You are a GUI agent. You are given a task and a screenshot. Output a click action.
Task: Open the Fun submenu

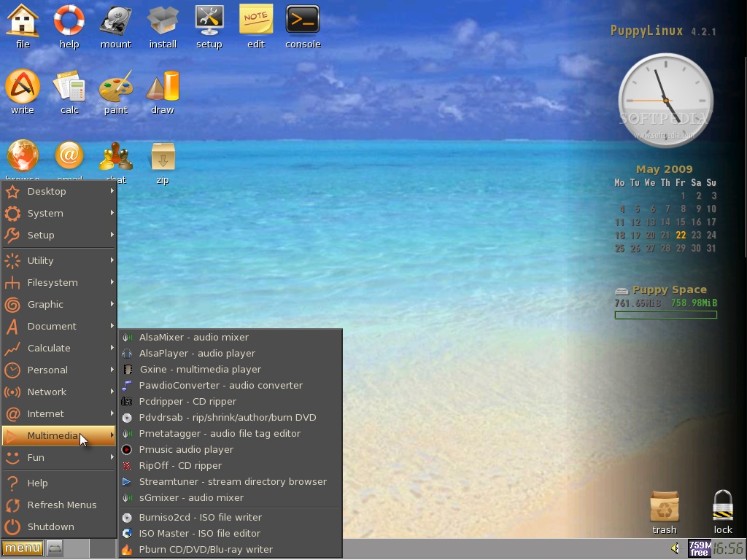coord(36,457)
